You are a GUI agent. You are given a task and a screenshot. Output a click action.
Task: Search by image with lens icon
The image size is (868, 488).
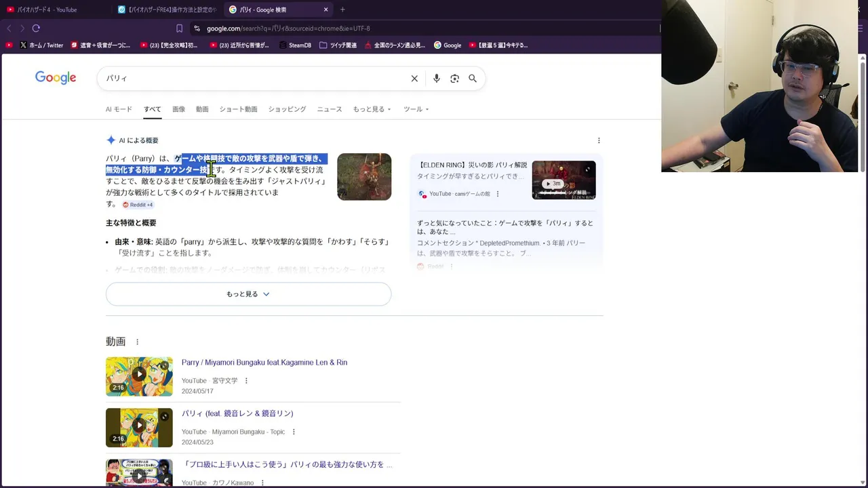(x=454, y=79)
